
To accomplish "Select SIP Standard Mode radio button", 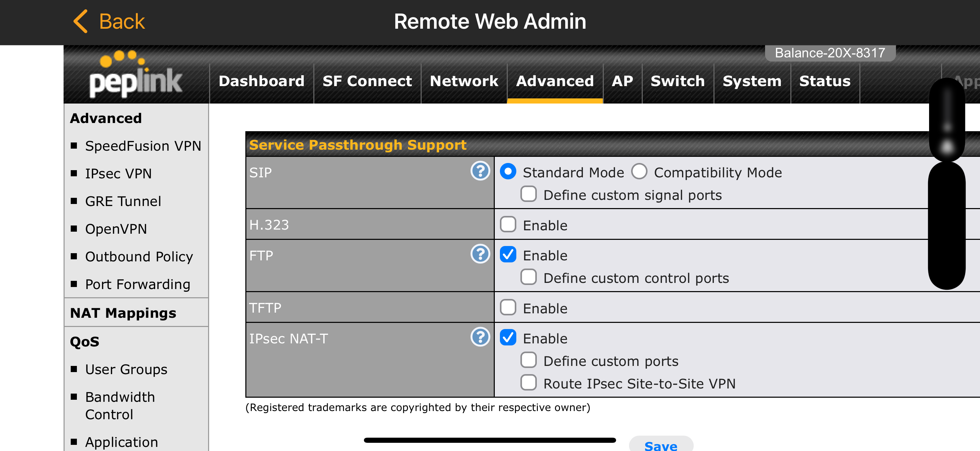I will (x=508, y=172).
